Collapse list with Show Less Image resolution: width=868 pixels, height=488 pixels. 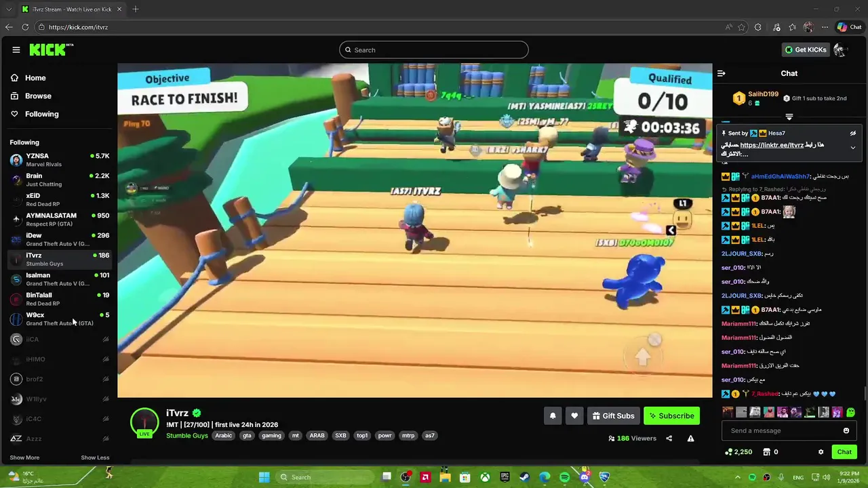tap(95, 457)
